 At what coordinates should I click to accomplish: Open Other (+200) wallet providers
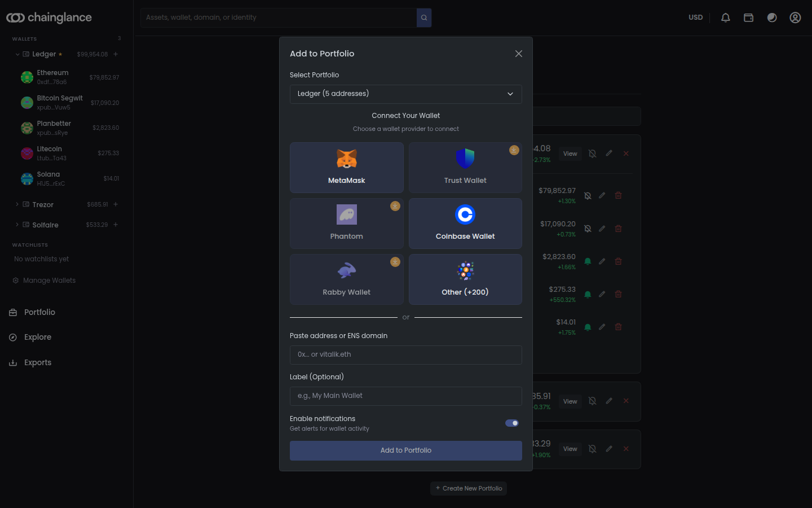(x=465, y=279)
